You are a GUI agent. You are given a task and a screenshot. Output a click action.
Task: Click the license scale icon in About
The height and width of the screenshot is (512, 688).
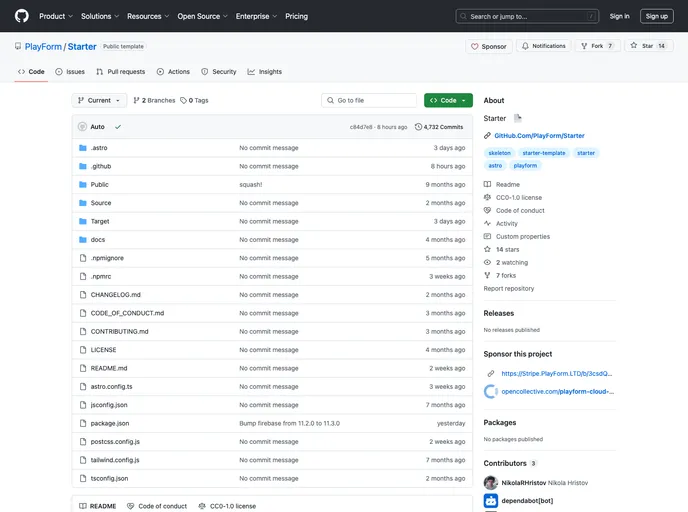(x=487, y=197)
